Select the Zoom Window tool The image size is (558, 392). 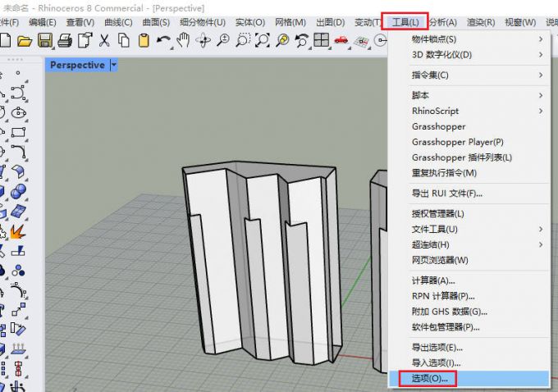[243, 40]
